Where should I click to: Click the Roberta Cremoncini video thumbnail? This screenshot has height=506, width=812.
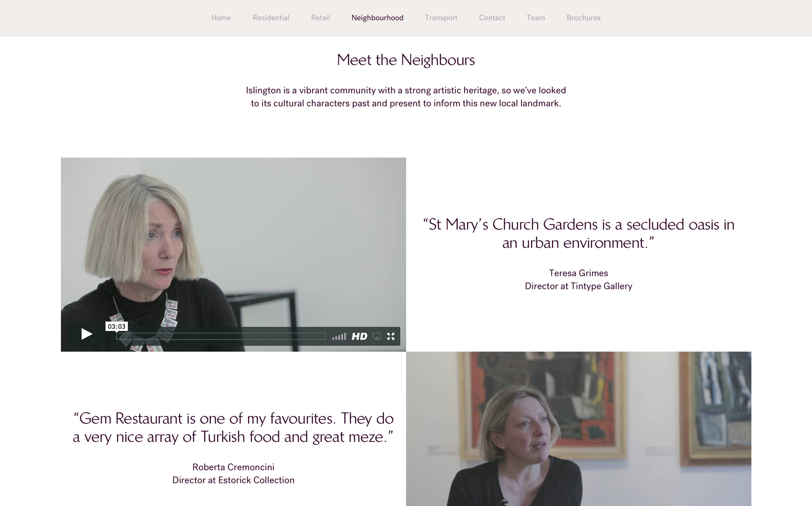coord(579,429)
